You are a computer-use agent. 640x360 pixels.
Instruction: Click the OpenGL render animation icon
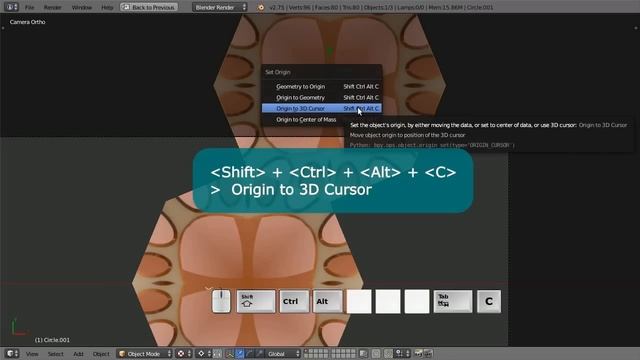(428, 354)
